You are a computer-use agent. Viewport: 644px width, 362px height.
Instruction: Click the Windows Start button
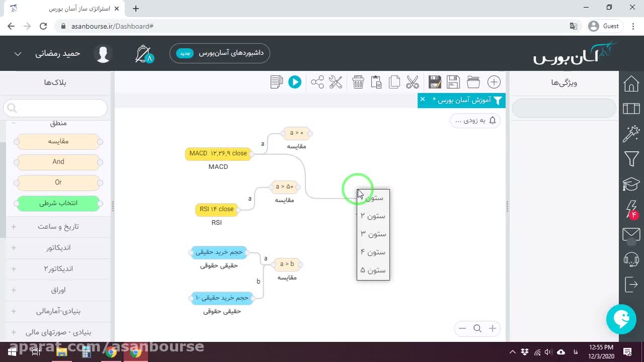tap(12, 352)
